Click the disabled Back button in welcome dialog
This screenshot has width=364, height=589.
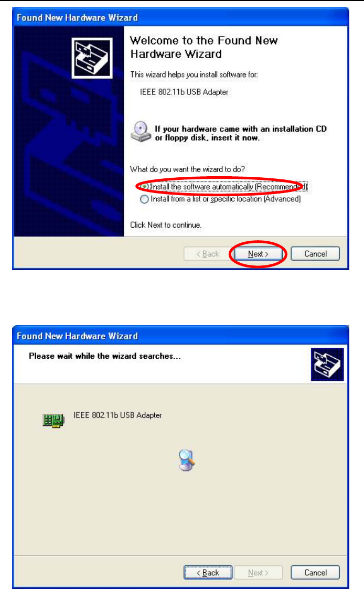coord(208,254)
